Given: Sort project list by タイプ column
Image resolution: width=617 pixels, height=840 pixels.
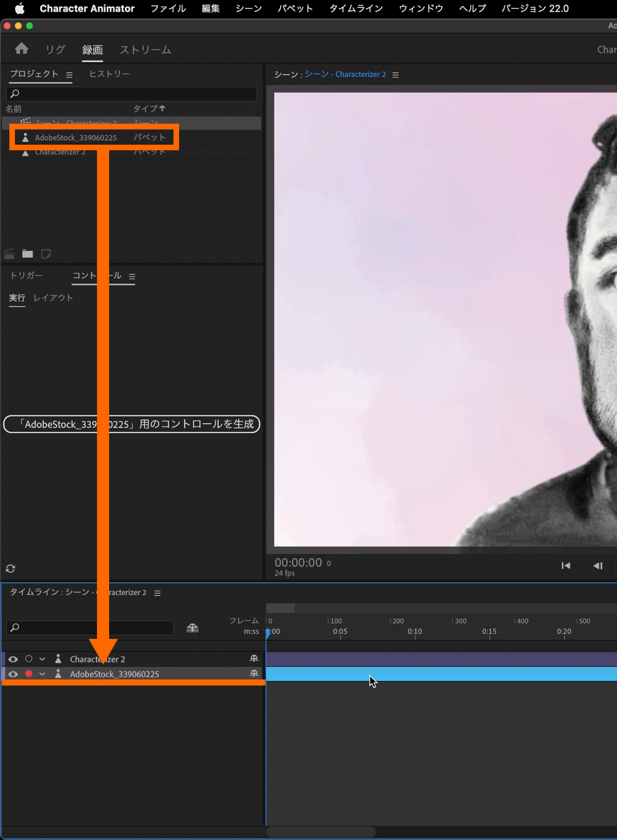Looking at the screenshot, I should pos(145,109).
